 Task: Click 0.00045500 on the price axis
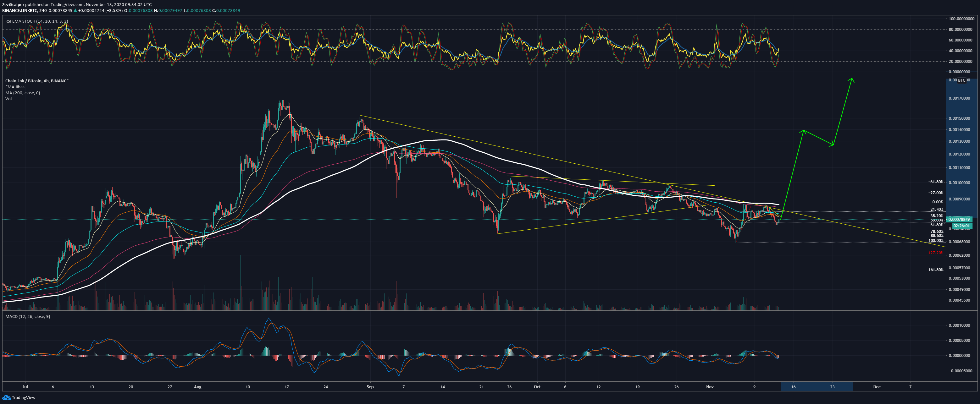960,300
